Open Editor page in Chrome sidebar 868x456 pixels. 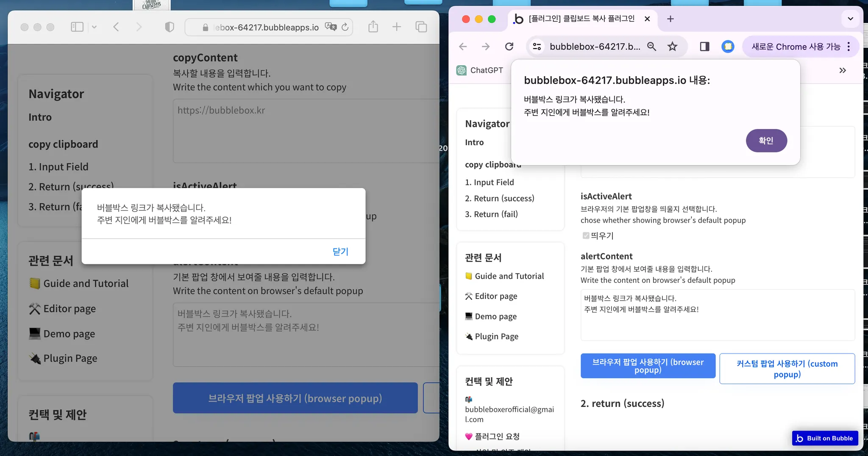(491, 296)
